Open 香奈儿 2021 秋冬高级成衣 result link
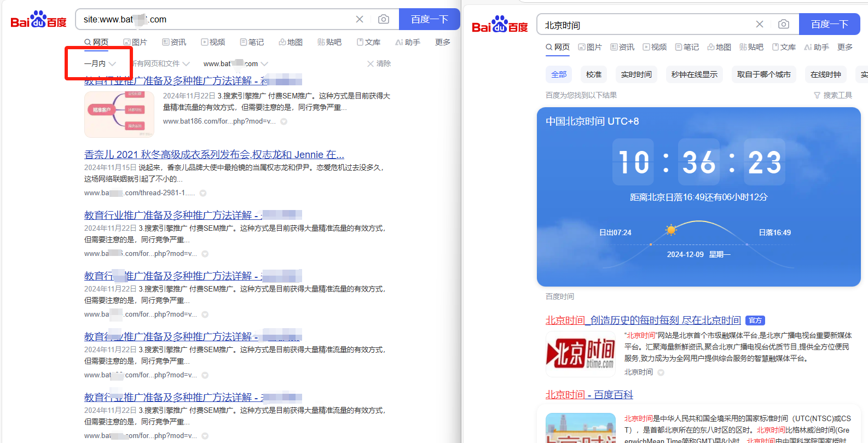The width and height of the screenshot is (868, 443). coord(214,155)
